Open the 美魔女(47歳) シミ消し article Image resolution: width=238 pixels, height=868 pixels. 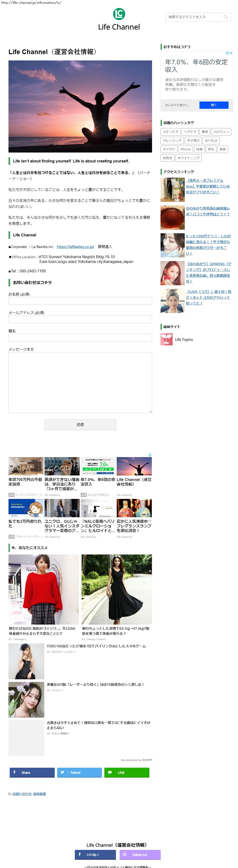click(x=96, y=684)
